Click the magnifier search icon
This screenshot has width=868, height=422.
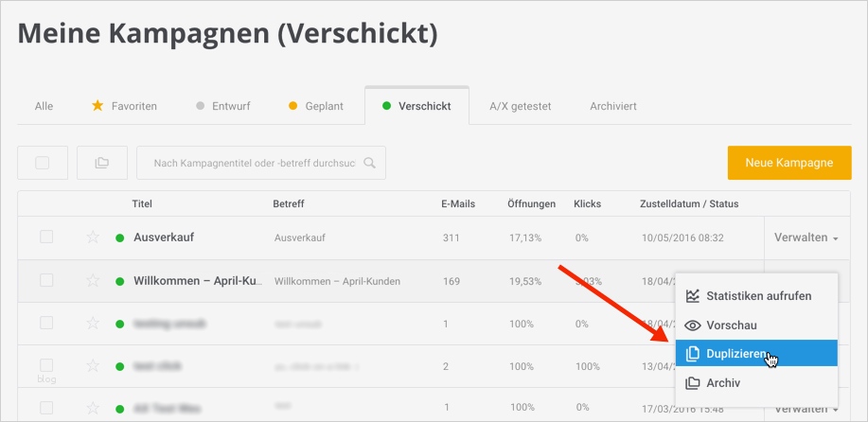point(369,163)
